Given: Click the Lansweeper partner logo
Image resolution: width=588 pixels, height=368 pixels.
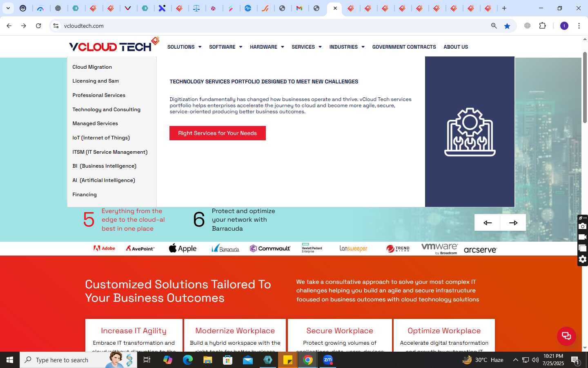Looking at the screenshot, I should pos(354,248).
